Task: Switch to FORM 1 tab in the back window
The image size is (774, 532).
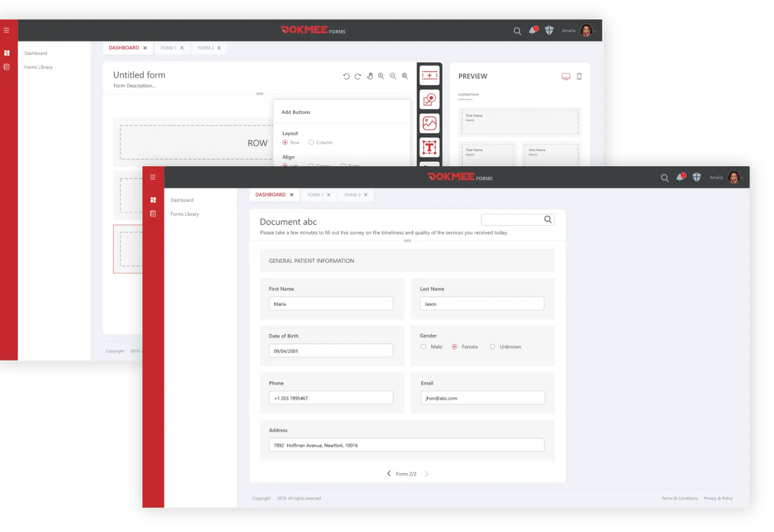Action: point(169,48)
